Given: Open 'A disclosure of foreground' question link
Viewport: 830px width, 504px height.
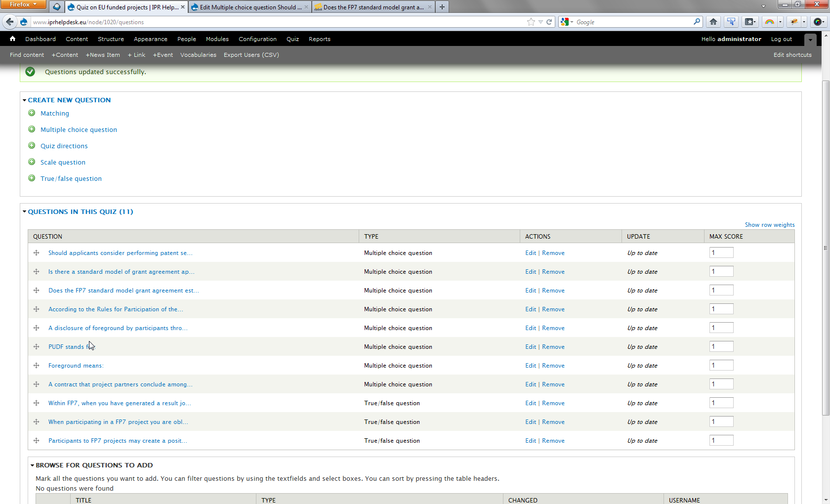Looking at the screenshot, I should (x=118, y=328).
